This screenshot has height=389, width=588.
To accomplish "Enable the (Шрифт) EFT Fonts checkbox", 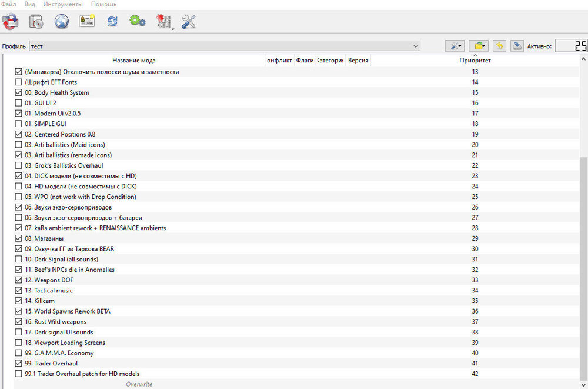I will pos(18,82).
